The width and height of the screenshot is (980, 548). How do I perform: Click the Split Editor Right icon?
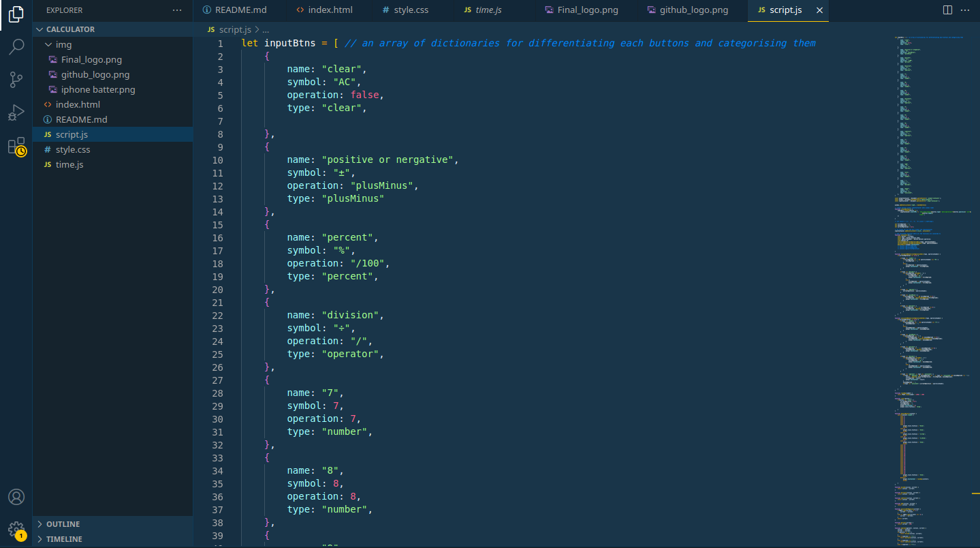[x=947, y=10]
